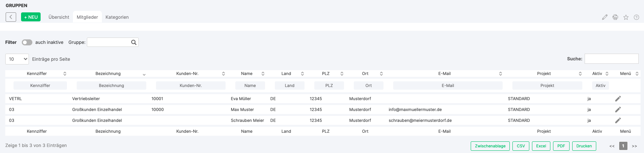The width and height of the screenshot is (644, 153).
Task: Click the Bezeichnung column filter field
Action: tap(111, 85)
